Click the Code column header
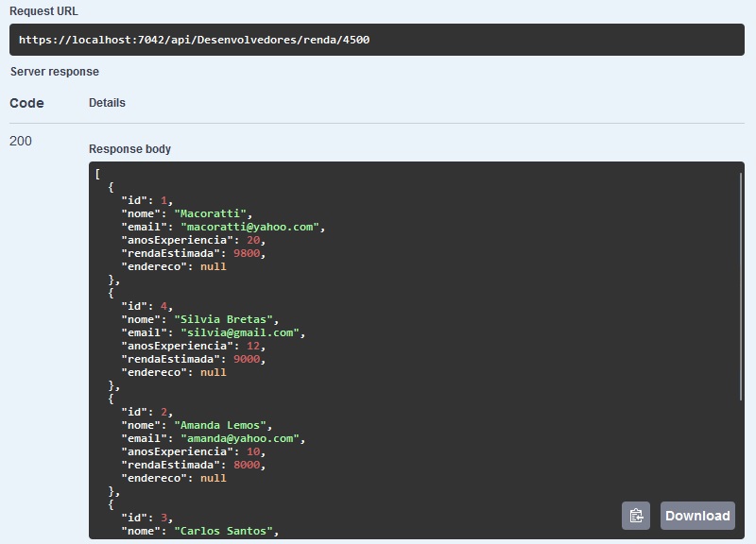Viewport: 756px width, 544px height. (x=26, y=103)
